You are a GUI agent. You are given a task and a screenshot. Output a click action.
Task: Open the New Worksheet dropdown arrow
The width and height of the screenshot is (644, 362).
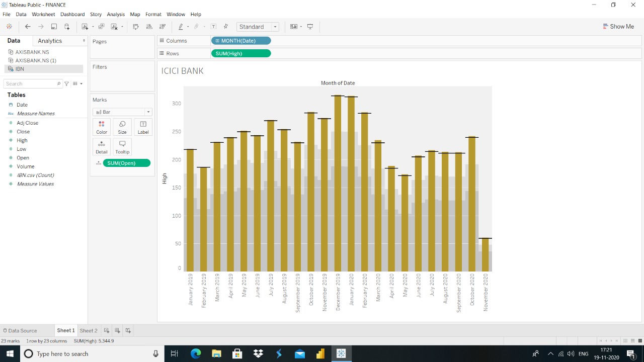tap(93, 27)
